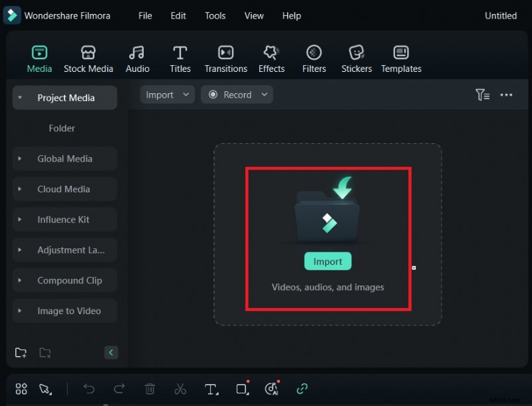Open the Text tool from the toolbar
The height and width of the screenshot is (406, 532).
point(211,389)
